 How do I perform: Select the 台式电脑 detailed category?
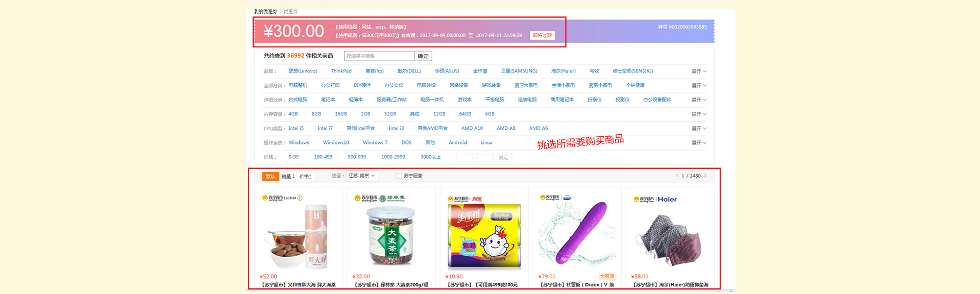298,100
